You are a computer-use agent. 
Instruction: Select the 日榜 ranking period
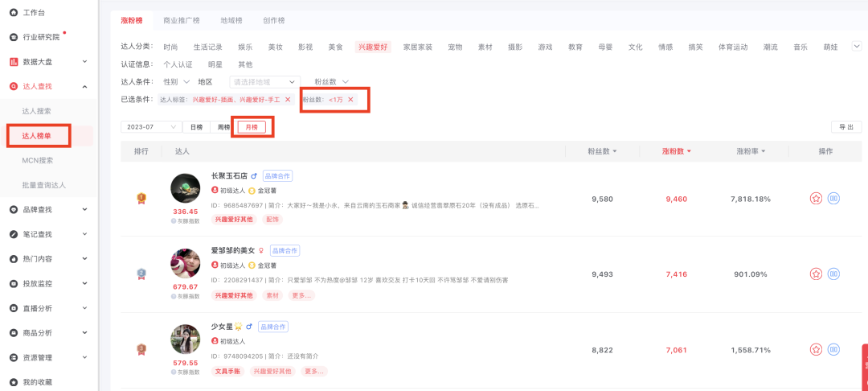coord(196,127)
